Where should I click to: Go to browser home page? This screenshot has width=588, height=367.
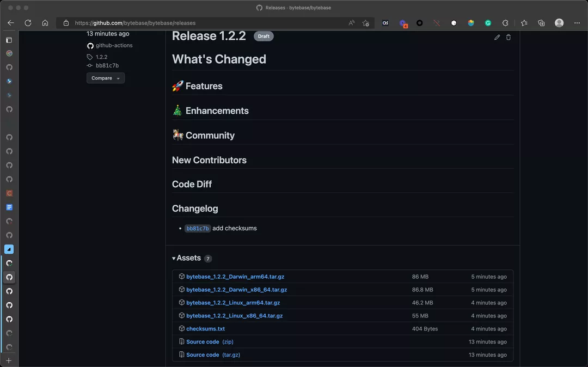45,23
